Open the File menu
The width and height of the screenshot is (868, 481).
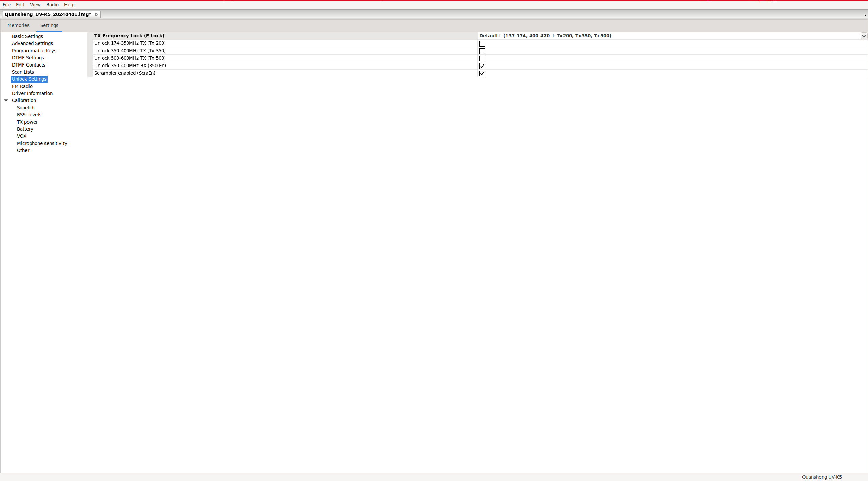click(6, 5)
